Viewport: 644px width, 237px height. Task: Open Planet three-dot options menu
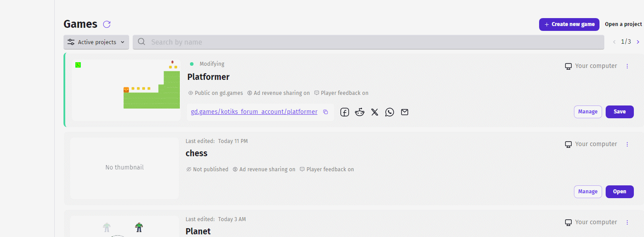[627, 222]
